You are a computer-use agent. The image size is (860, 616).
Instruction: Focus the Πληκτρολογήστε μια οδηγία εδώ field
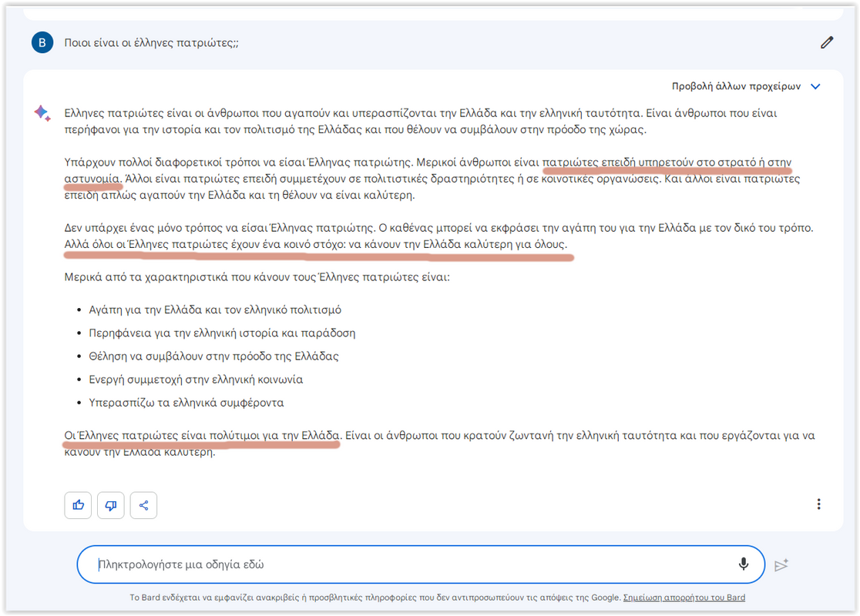point(421,564)
